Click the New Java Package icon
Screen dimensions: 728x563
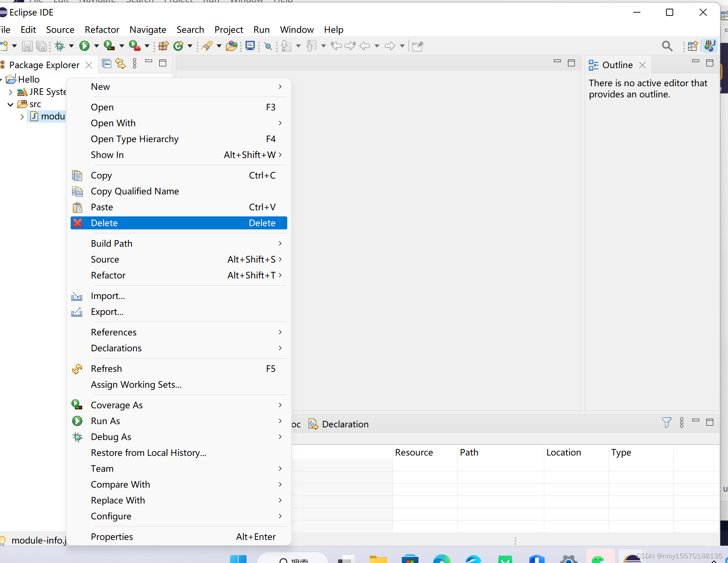163,46
